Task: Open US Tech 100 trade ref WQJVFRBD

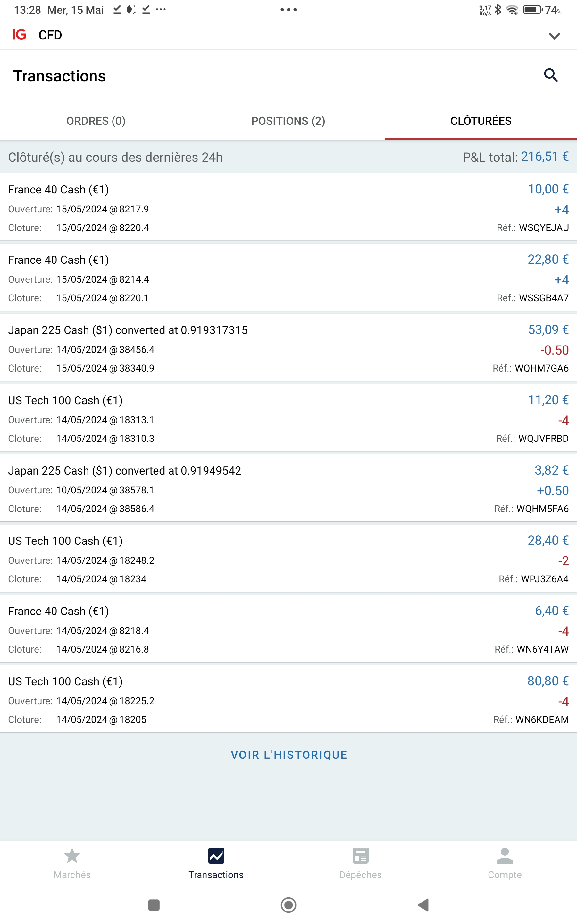Action: (288, 419)
